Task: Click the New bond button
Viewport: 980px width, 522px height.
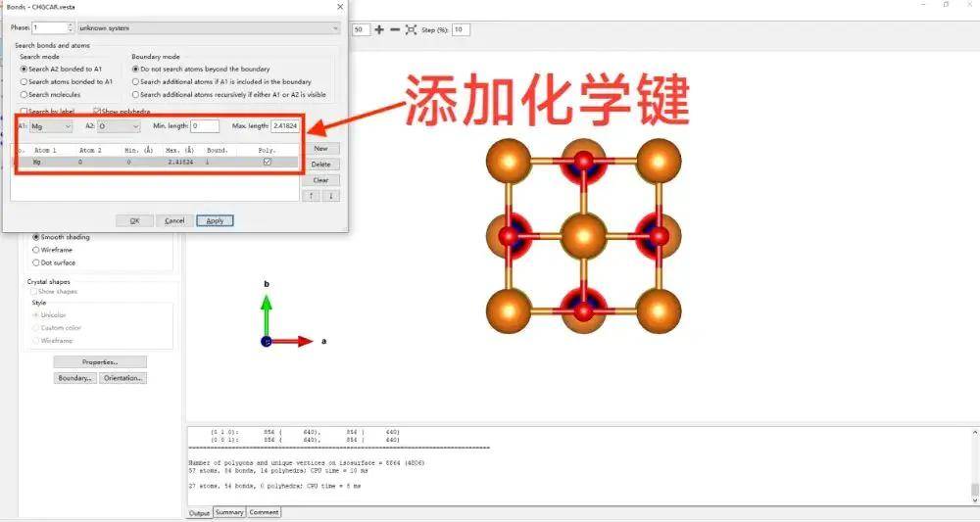Action: click(x=320, y=148)
